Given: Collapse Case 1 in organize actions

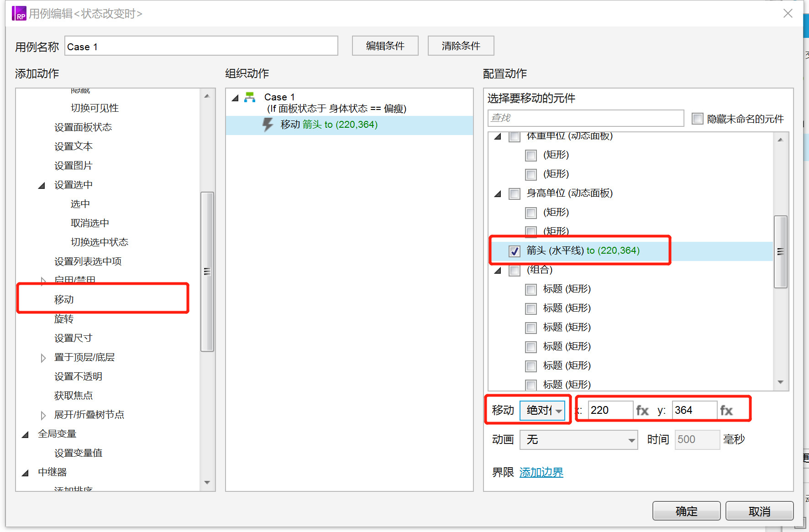Looking at the screenshot, I should [x=235, y=98].
